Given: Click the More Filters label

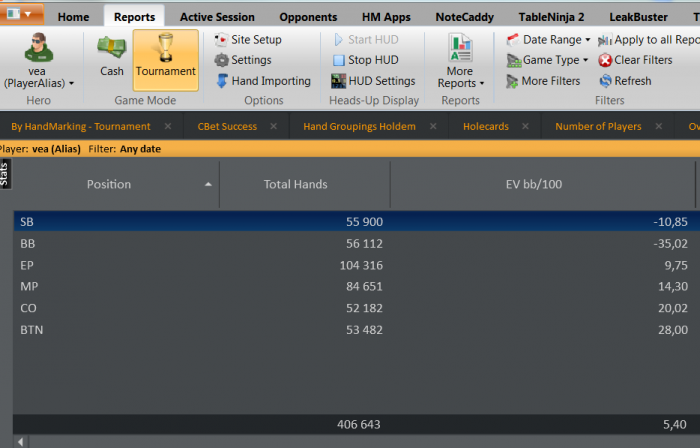Looking at the screenshot, I should [x=551, y=81].
